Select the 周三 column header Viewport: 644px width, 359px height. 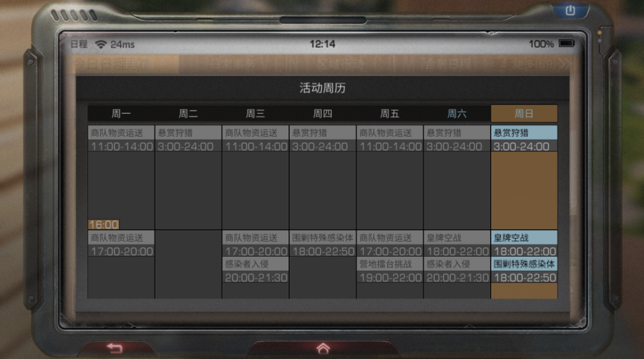tap(255, 114)
